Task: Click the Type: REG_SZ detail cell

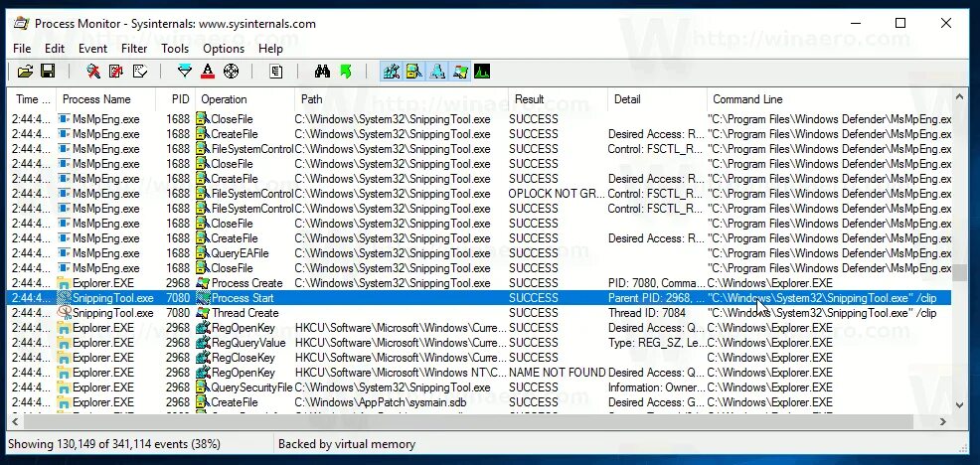Action: click(657, 343)
